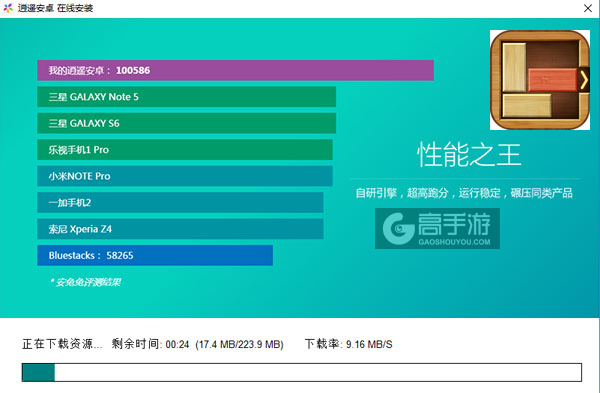The width and height of the screenshot is (600, 393).
Task: Click the 安兔兔评测结果 footnote
Action: coord(85,282)
